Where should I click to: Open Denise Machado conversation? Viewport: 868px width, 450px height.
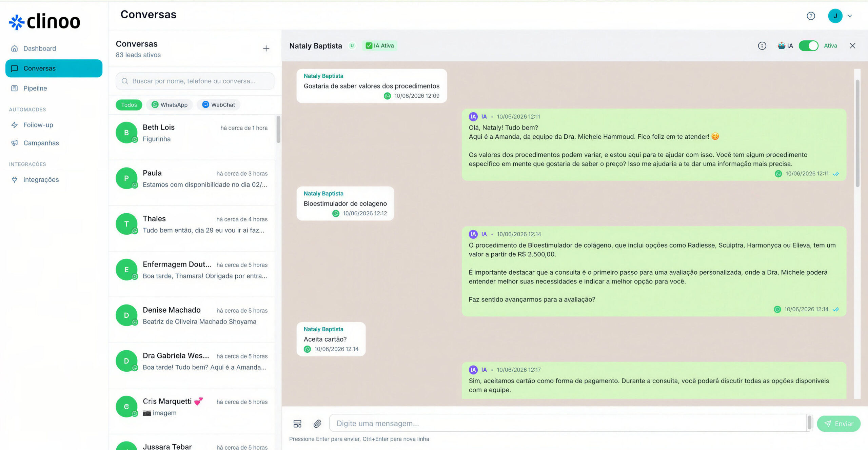tap(192, 320)
